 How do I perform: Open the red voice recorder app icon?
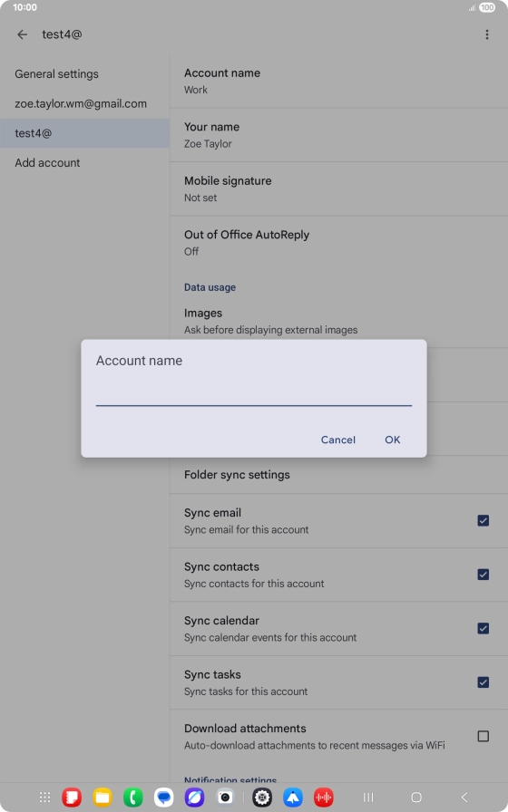click(x=324, y=797)
